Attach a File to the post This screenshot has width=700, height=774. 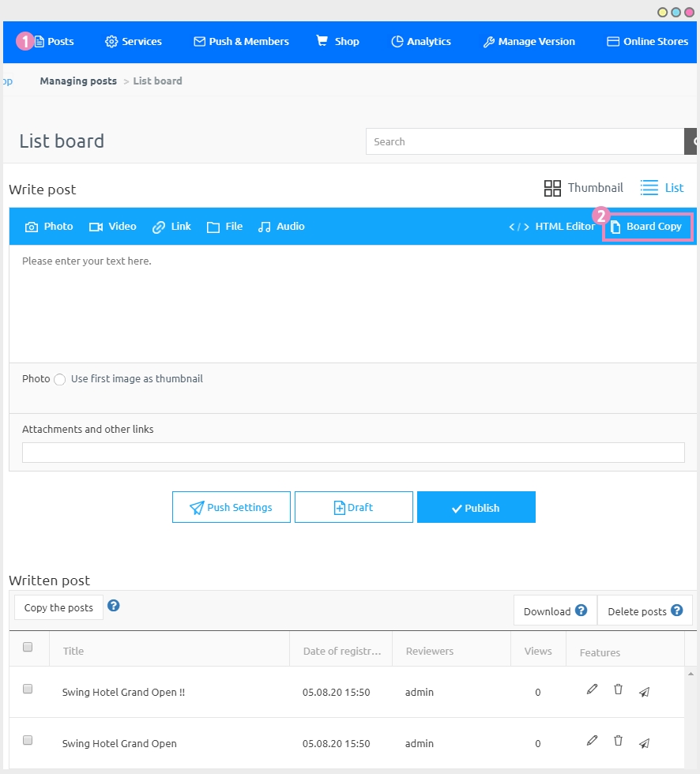tap(224, 227)
